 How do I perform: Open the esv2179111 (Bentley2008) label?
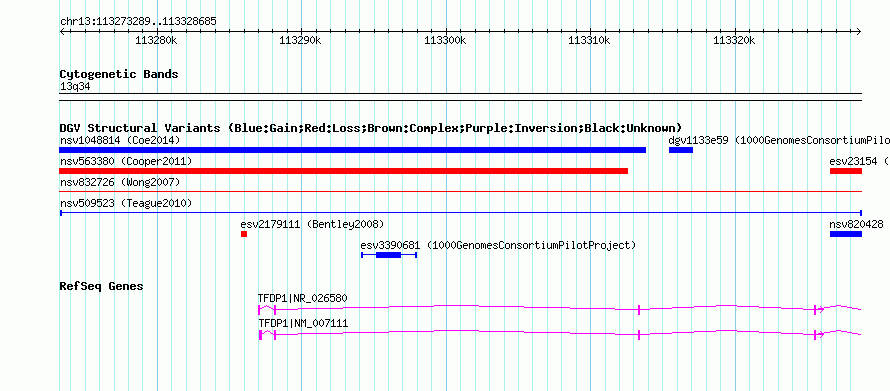[x=313, y=224]
